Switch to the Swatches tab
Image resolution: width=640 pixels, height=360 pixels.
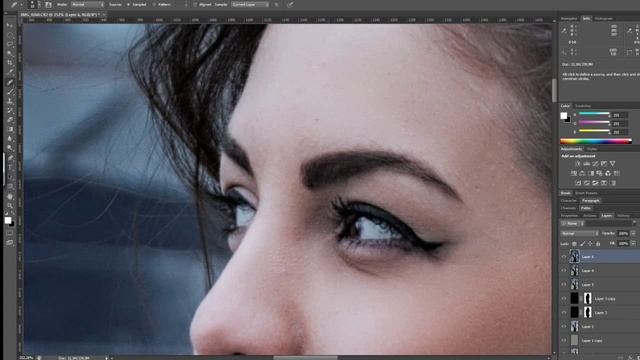(x=583, y=106)
